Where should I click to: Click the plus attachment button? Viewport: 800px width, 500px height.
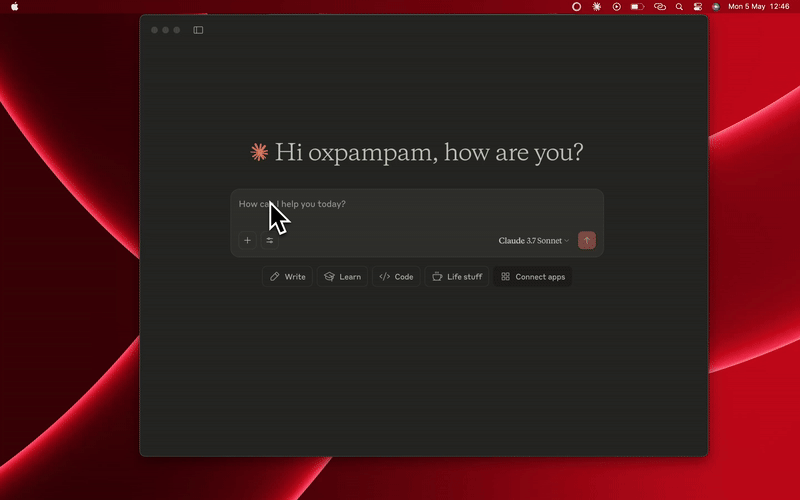[x=248, y=240]
